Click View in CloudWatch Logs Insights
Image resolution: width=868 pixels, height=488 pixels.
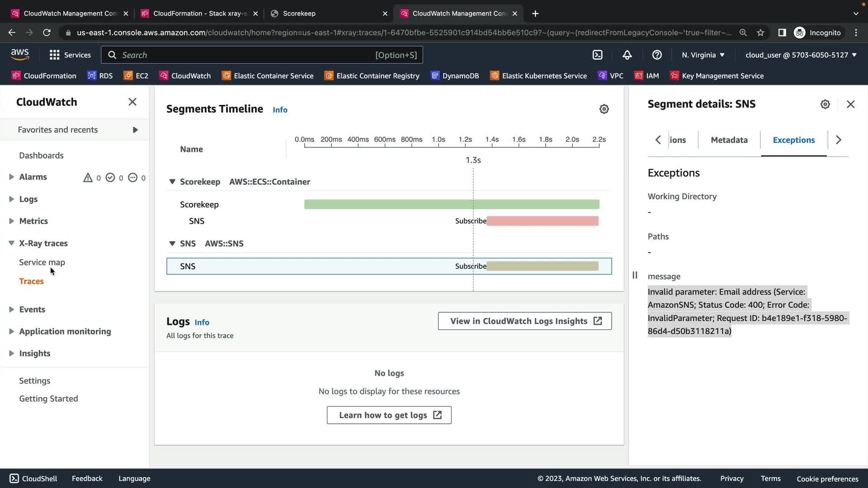click(x=524, y=321)
